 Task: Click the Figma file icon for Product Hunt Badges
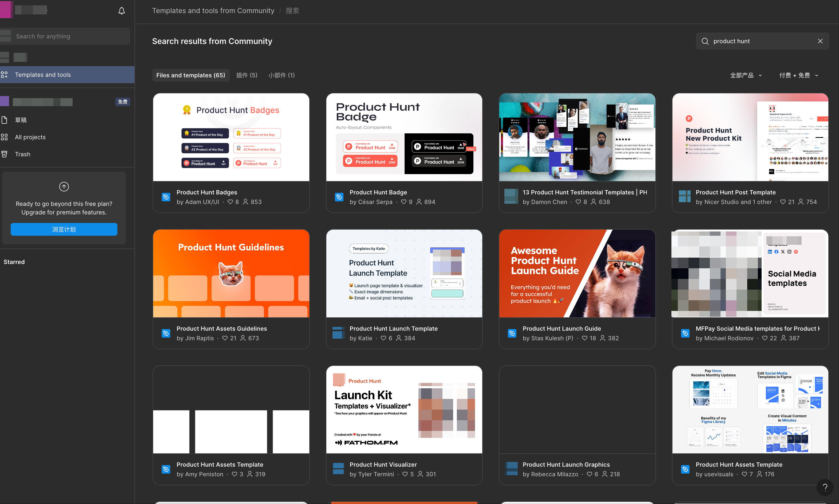166,197
